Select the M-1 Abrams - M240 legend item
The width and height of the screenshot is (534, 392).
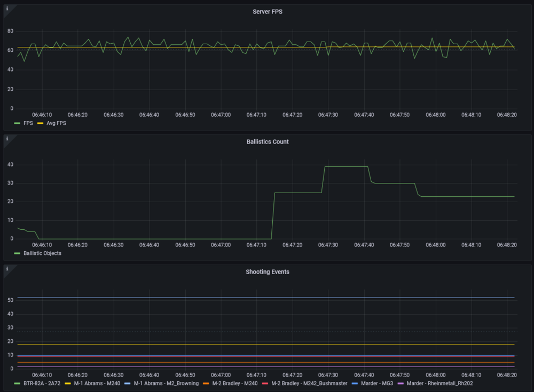click(x=97, y=383)
